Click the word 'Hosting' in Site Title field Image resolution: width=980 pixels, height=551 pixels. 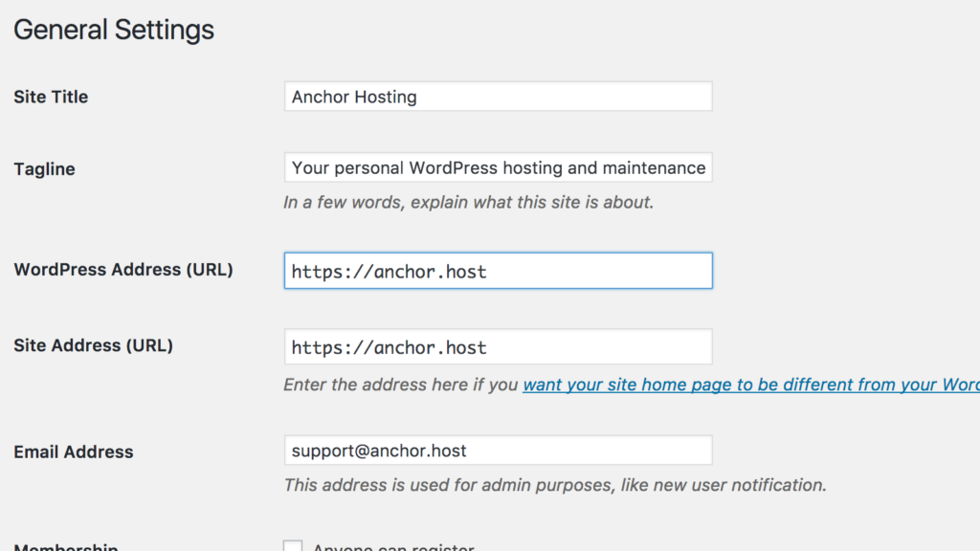pos(386,97)
